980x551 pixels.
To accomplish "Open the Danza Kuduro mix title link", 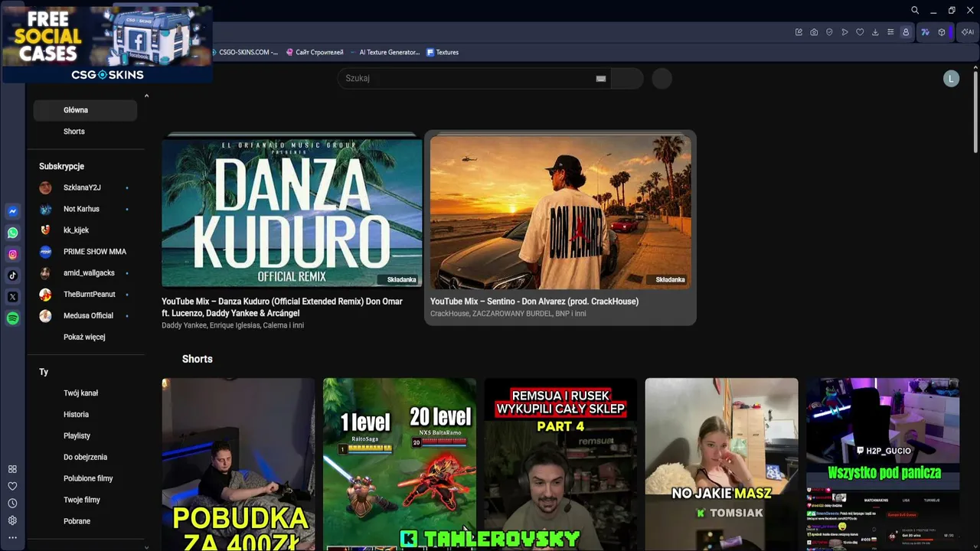I will [x=282, y=308].
